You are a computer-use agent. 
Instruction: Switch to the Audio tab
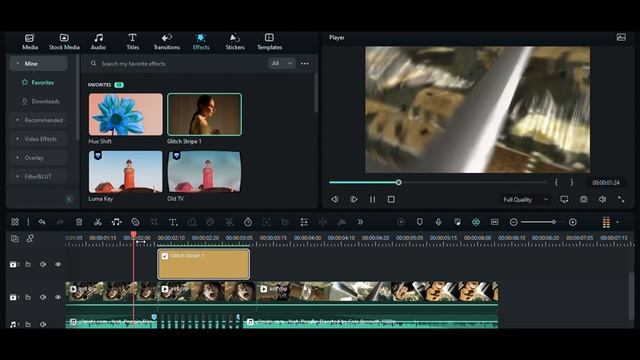(x=98, y=42)
